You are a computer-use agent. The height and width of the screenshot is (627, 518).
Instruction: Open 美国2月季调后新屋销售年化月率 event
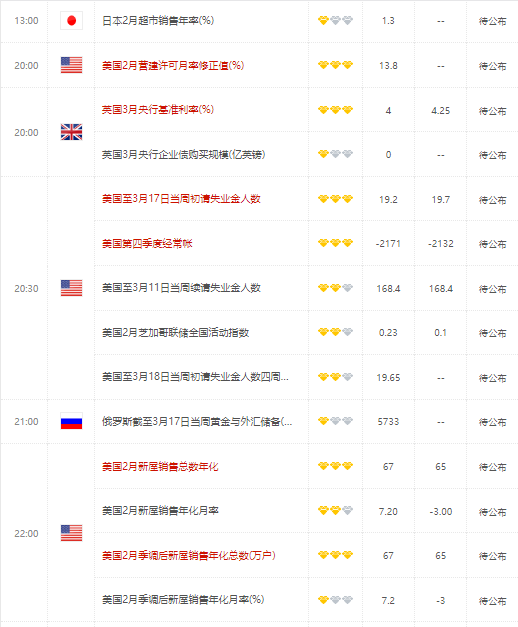[x=183, y=599]
